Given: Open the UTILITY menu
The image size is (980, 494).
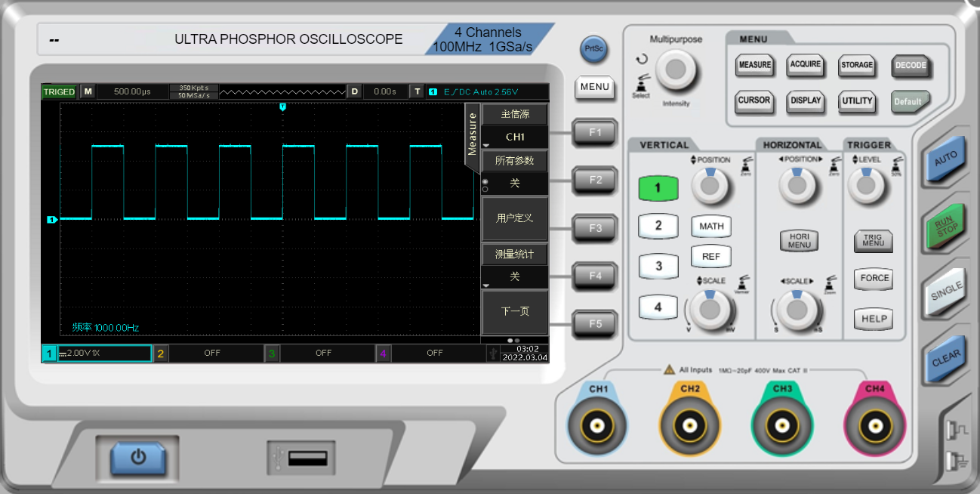Looking at the screenshot, I should (857, 101).
